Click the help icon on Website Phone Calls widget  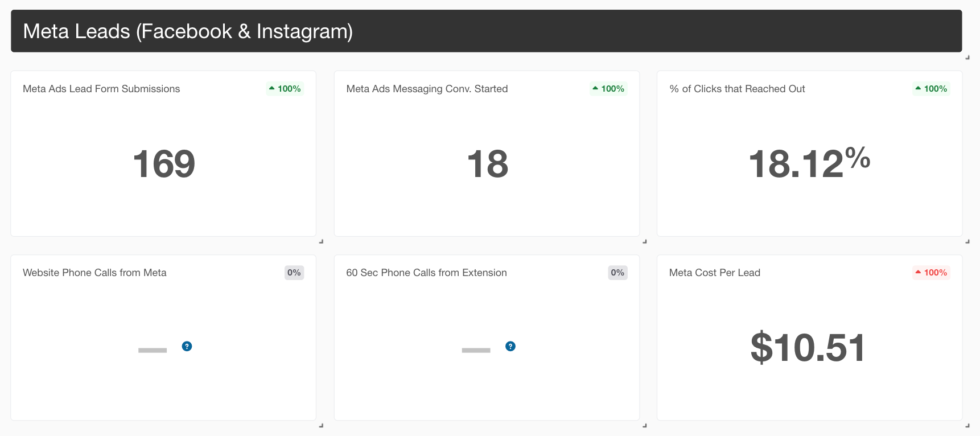(187, 346)
